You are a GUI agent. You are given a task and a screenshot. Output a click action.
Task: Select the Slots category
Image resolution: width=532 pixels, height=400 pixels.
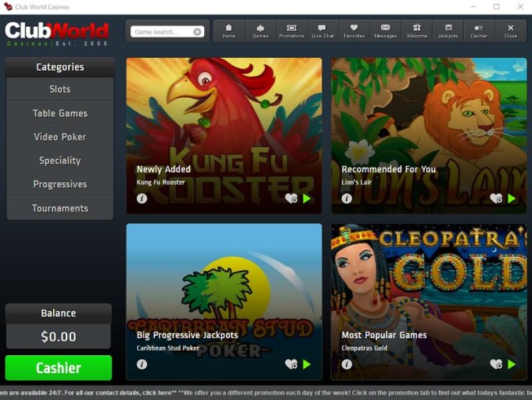coord(60,89)
